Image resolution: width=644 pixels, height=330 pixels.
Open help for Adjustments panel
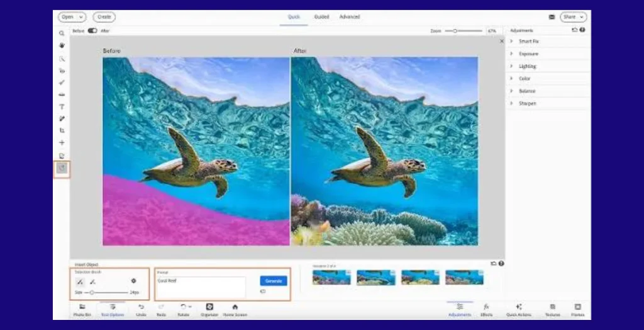pos(582,30)
